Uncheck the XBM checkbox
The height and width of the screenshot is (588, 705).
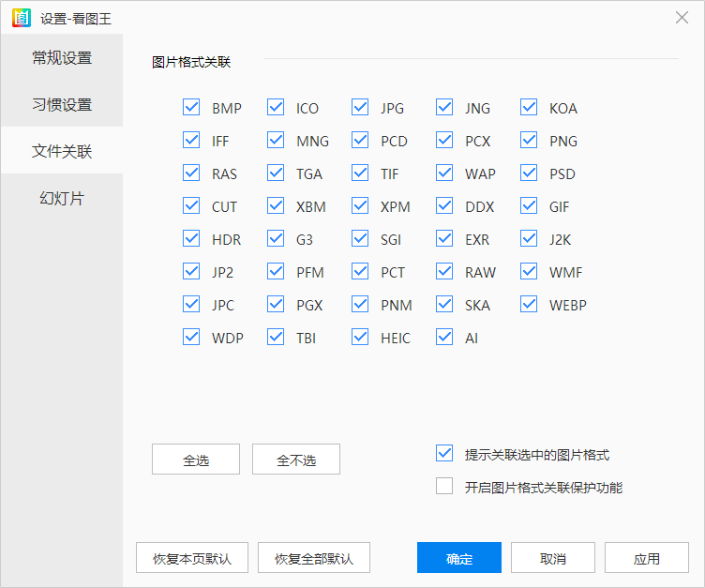tap(276, 206)
